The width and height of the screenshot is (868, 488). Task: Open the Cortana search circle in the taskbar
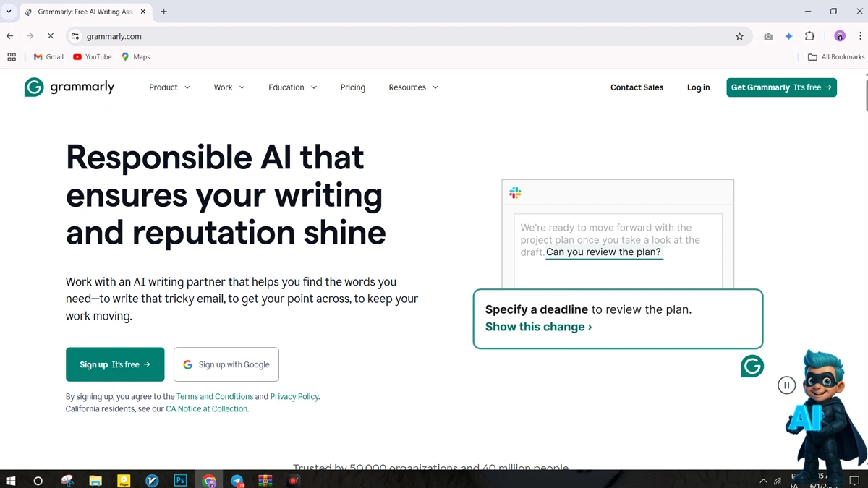pos(38,481)
